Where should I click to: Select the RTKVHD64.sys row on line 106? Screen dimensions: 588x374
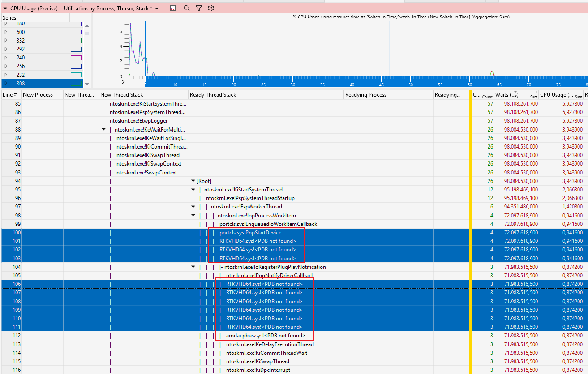pyautogui.click(x=294, y=284)
